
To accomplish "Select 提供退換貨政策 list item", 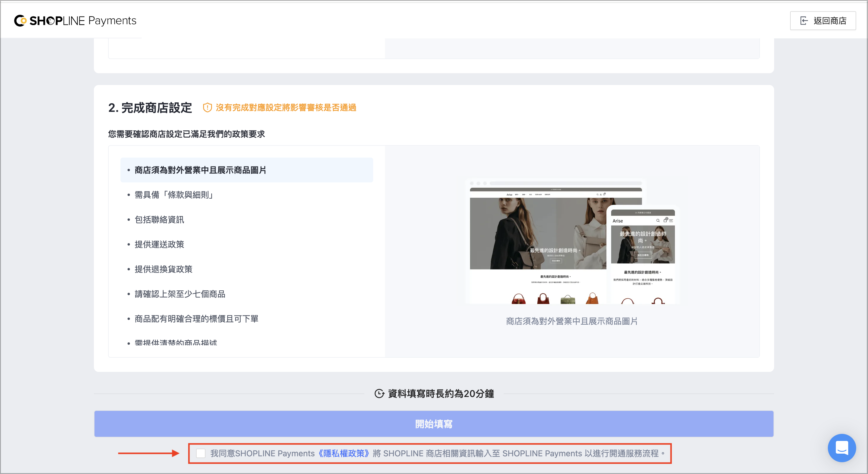I will pyautogui.click(x=247, y=269).
